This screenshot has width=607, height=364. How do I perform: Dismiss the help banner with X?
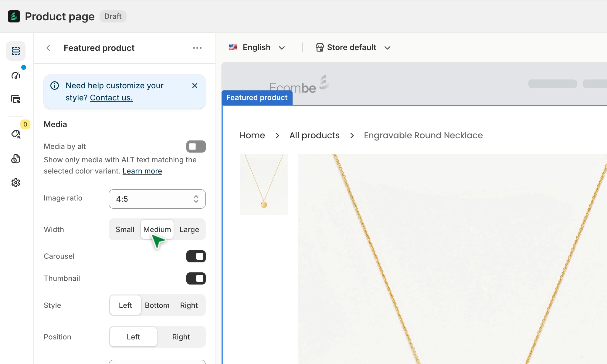[x=195, y=86]
